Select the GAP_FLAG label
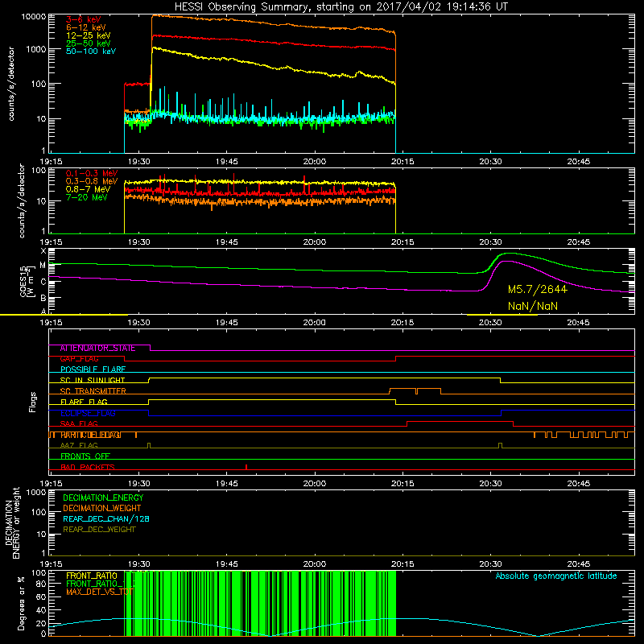This screenshot has width=644, height=644. point(79,359)
